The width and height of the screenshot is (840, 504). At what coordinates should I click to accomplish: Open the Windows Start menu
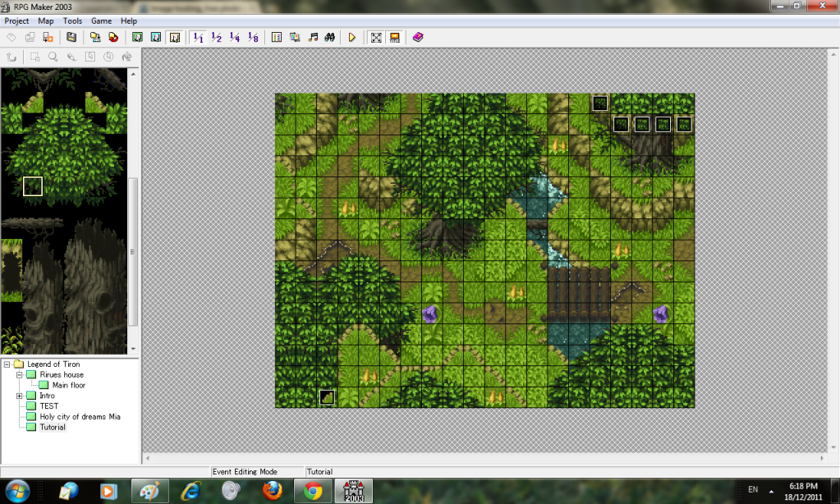17,491
